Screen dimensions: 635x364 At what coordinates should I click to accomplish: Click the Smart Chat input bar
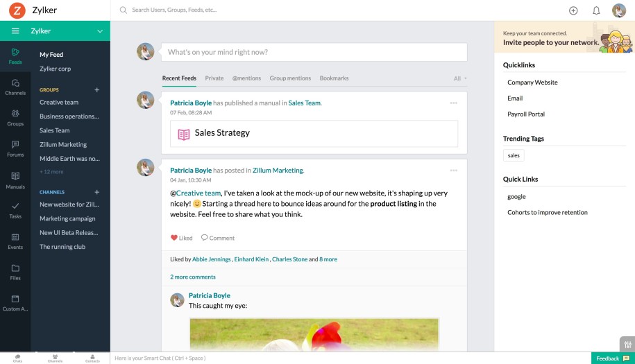click(350, 358)
